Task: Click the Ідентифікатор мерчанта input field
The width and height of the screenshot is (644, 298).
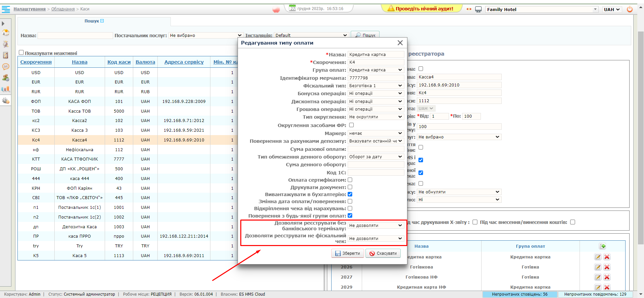Action: (376, 78)
